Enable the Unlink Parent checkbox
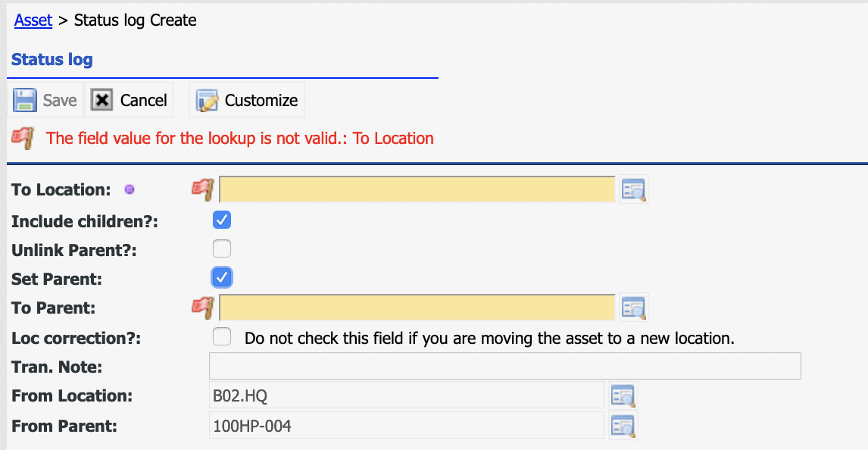 tap(222, 248)
